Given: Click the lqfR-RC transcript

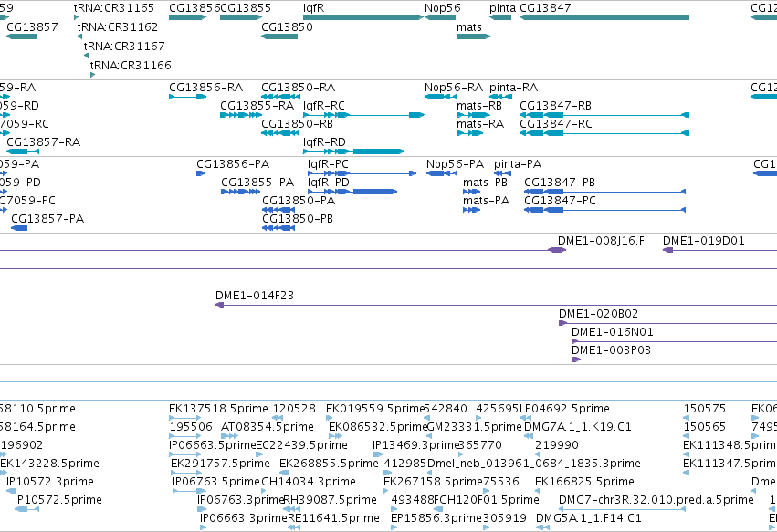Looking at the screenshot, I should coord(363,115).
